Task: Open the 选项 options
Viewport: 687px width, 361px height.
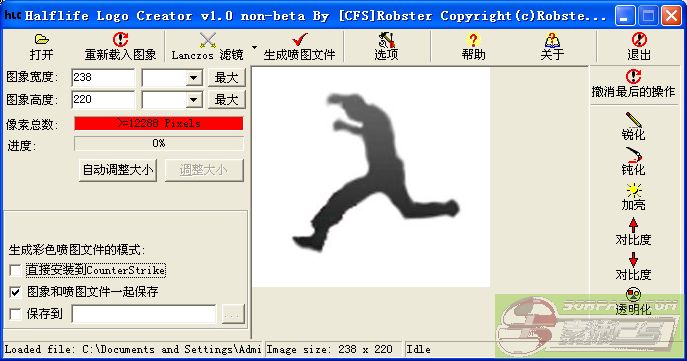Action: 386,47
